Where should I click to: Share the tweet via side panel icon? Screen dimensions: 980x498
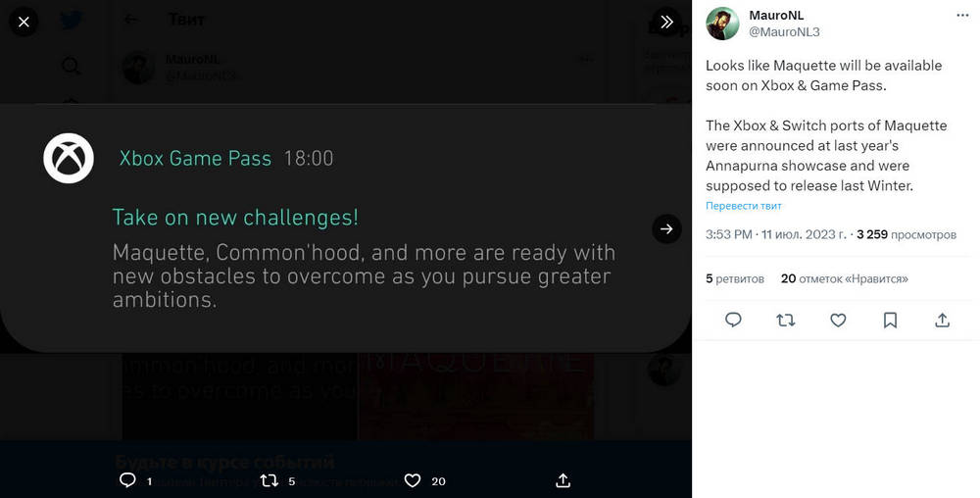942,320
